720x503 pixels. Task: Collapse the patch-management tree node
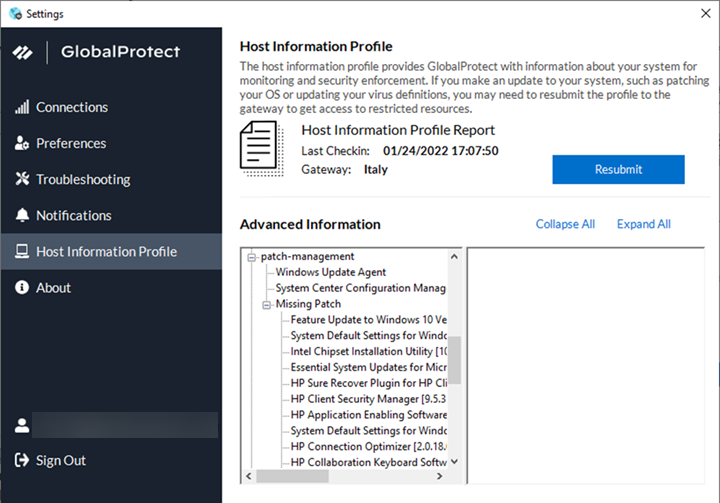click(x=252, y=257)
